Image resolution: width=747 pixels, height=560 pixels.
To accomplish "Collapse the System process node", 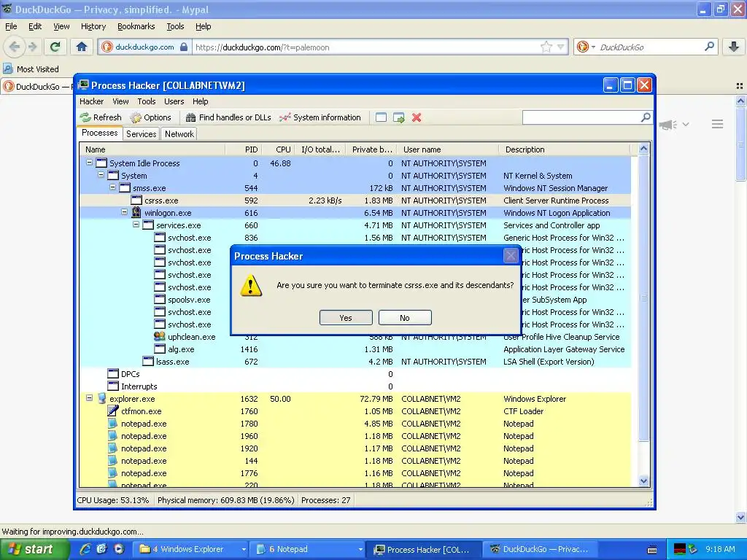I will coord(101,175).
